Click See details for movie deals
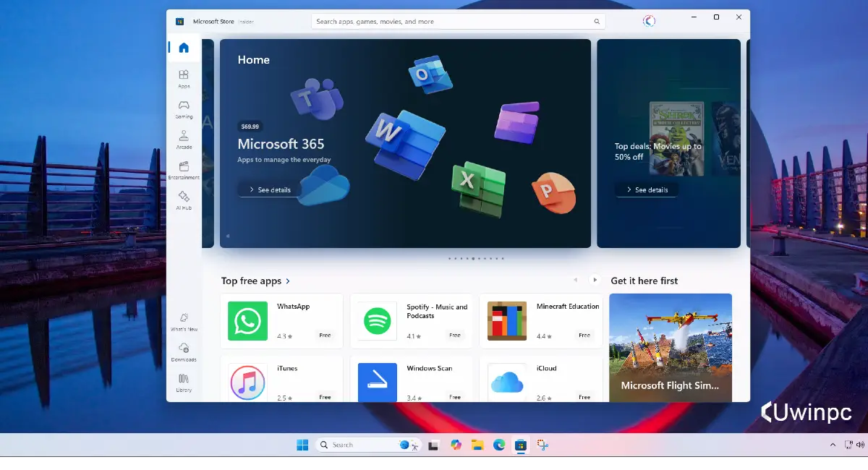The image size is (868, 470). pyautogui.click(x=647, y=189)
